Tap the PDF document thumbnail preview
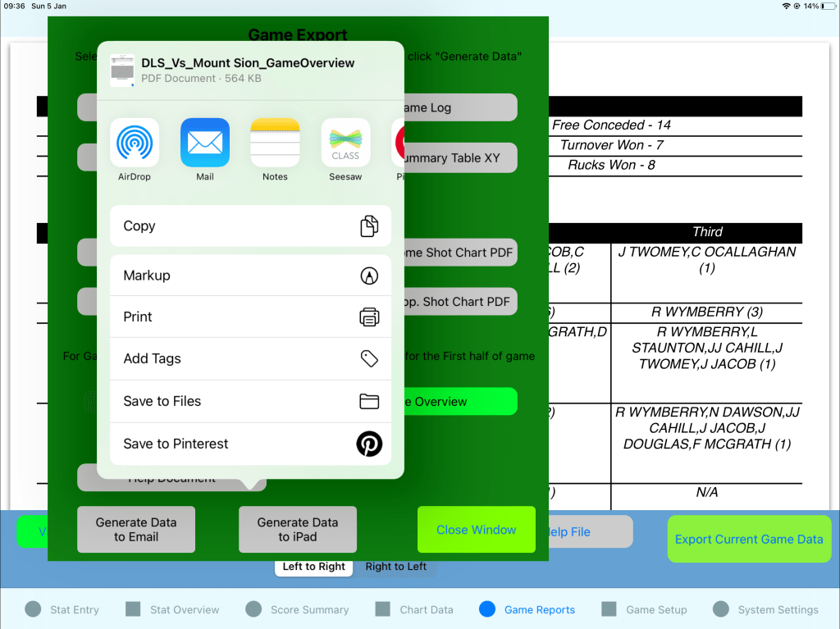 click(x=122, y=71)
